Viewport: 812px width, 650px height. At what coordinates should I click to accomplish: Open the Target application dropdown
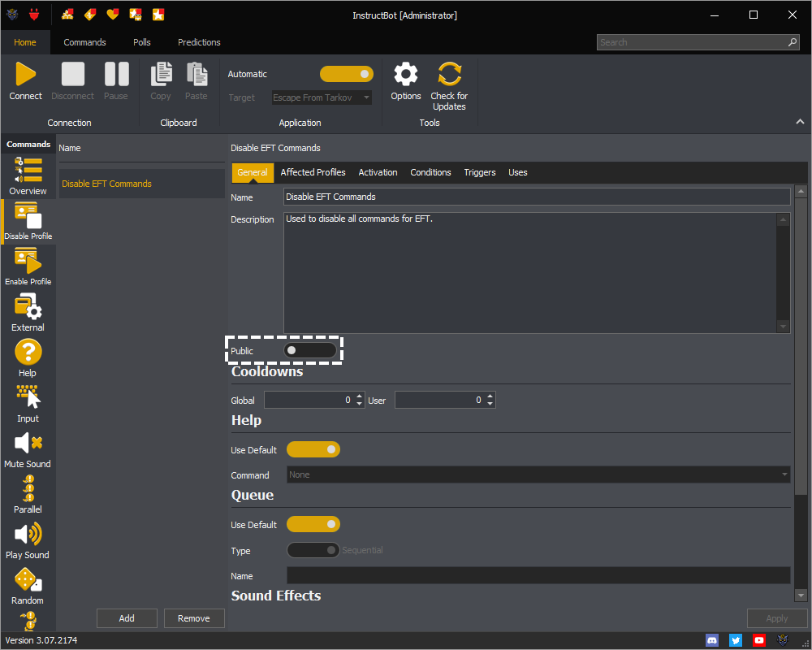tap(322, 97)
